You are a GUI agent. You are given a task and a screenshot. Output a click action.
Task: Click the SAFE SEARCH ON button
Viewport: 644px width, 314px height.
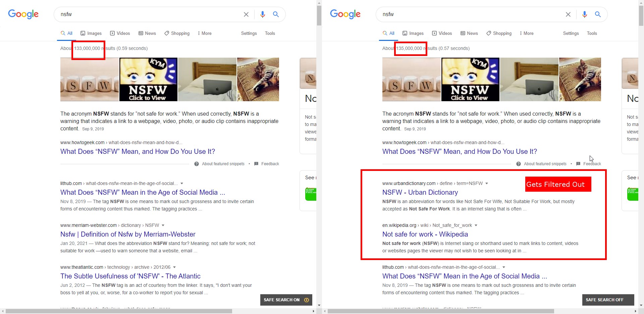point(286,300)
